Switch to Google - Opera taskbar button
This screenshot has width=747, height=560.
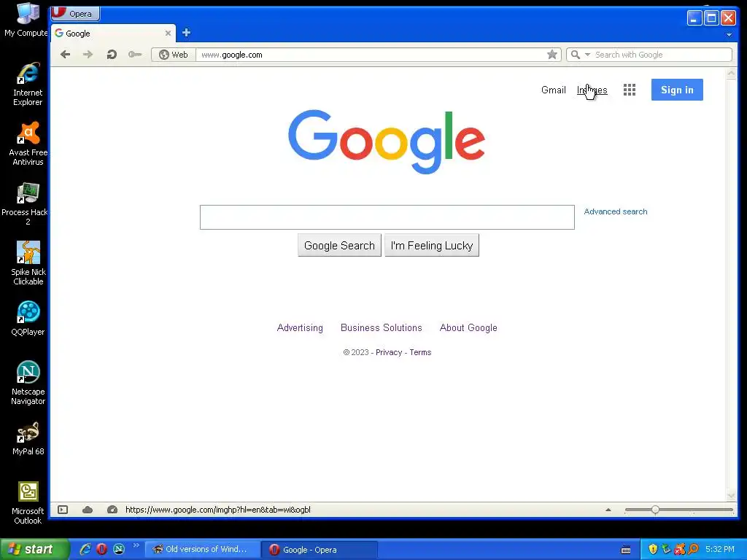tap(320, 550)
